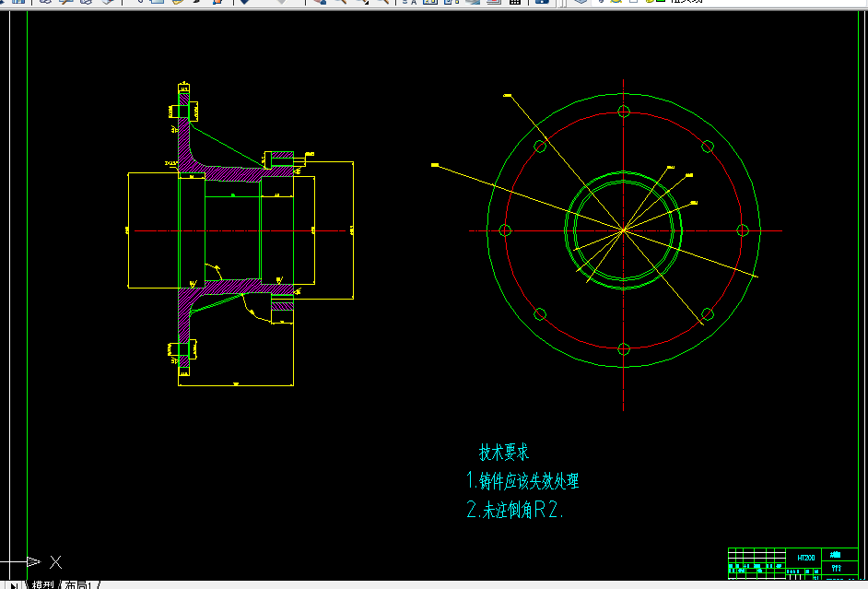Pick the bottom bolt hole on flange circle view
The height and width of the screenshot is (589, 868).
point(624,349)
